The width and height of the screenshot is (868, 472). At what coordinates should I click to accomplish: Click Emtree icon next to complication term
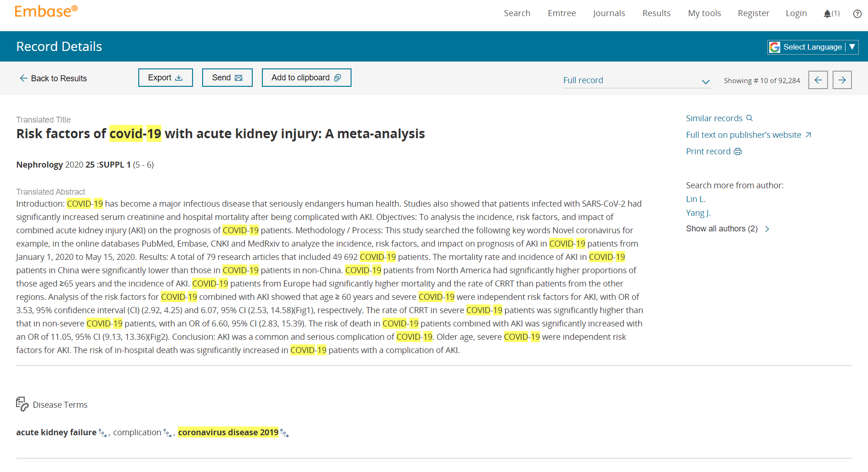tap(168, 433)
